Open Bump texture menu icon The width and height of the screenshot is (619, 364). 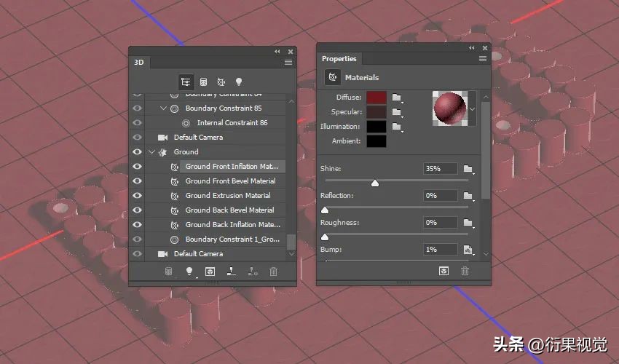tap(468, 250)
